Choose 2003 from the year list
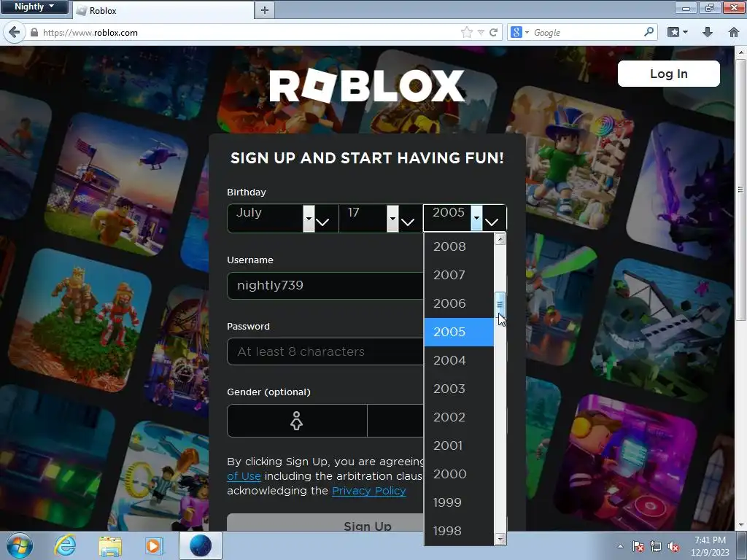 pyautogui.click(x=459, y=389)
